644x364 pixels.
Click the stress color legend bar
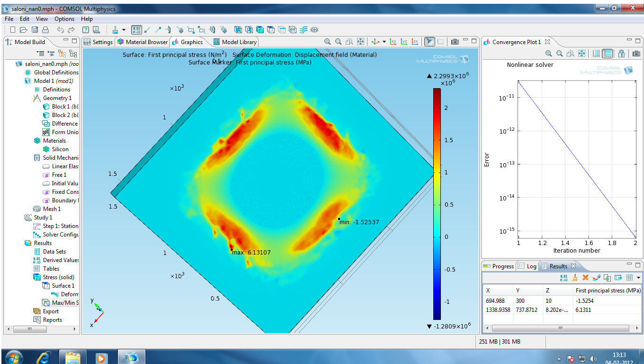click(x=437, y=204)
